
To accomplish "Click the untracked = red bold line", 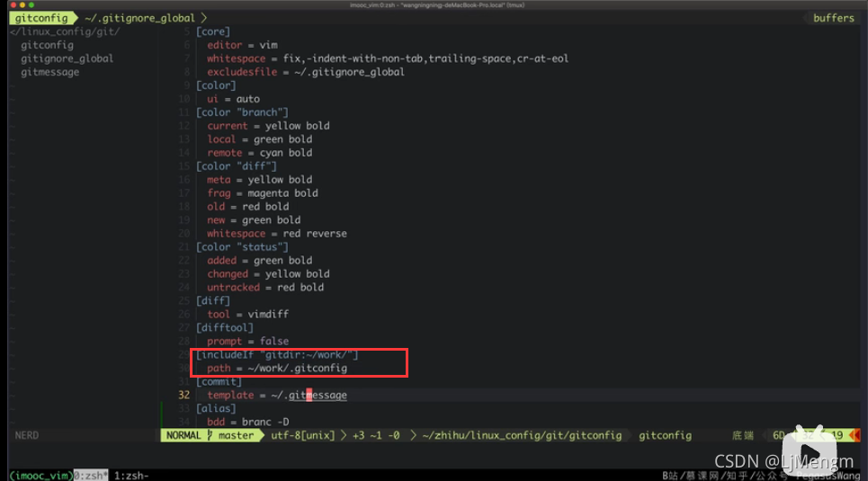I will 265,288.
